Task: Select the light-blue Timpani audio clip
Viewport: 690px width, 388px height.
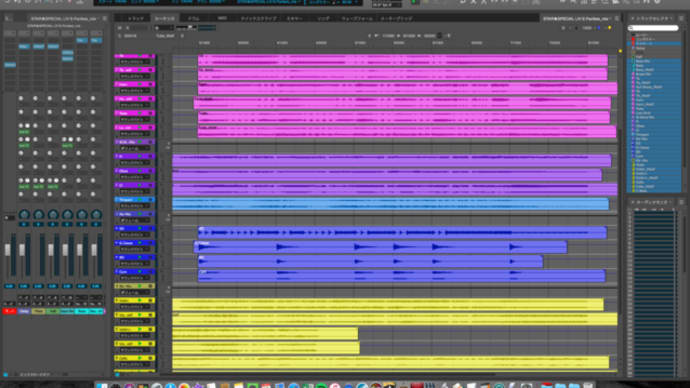Action: click(390, 203)
